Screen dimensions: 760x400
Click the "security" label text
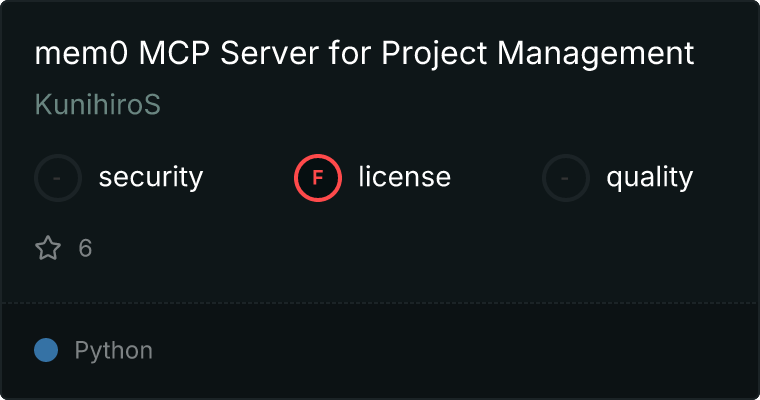click(x=151, y=178)
